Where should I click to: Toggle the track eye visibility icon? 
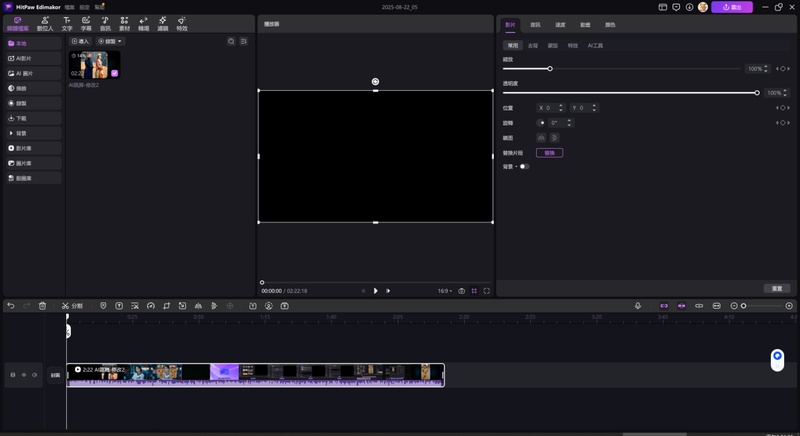coord(35,375)
